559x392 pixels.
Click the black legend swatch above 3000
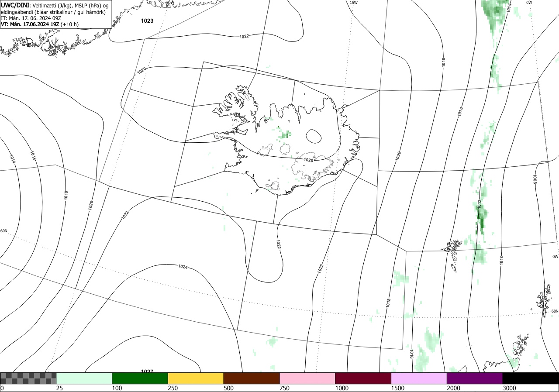531,378
